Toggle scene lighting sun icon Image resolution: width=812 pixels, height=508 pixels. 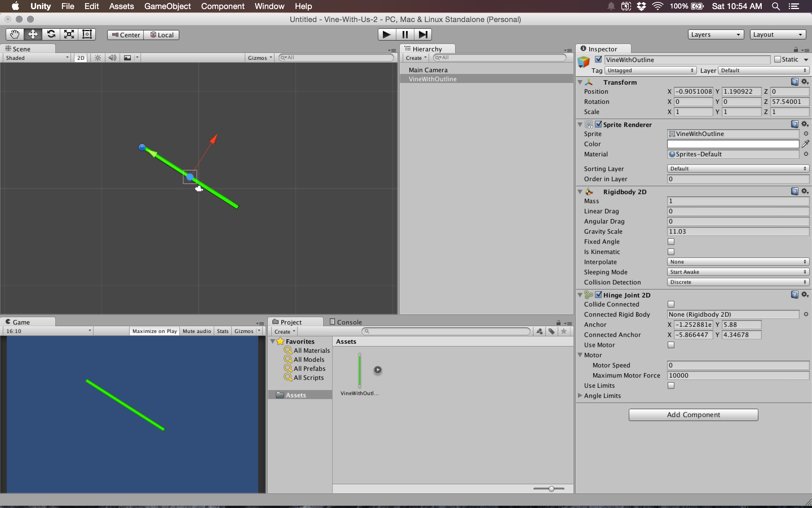coord(98,58)
